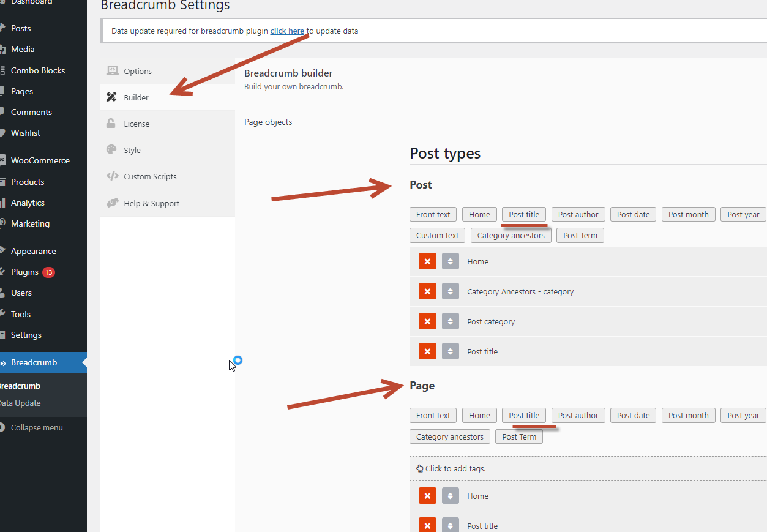767x532 pixels.
Task: Delete Post title row in Page section
Action: coord(427,526)
